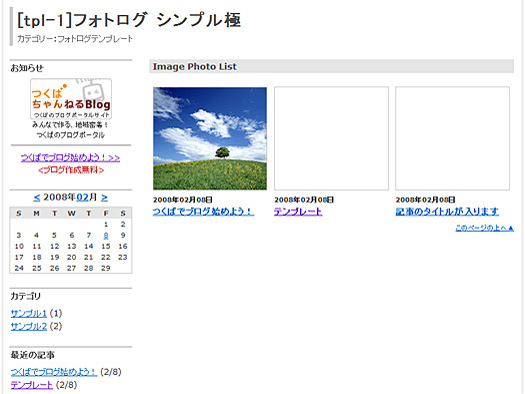Open recent article テンプレート (2/8)
The height and width of the screenshot is (394, 525).
[x=32, y=385]
